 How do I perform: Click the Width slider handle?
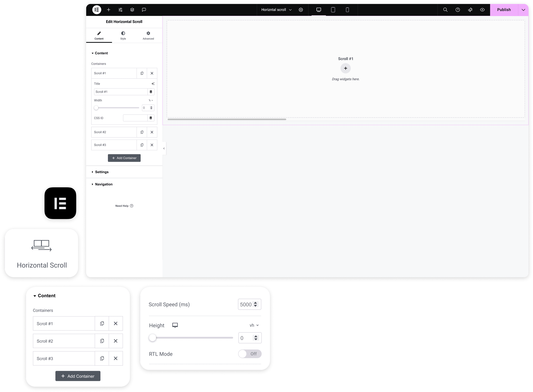click(x=96, y=108)
